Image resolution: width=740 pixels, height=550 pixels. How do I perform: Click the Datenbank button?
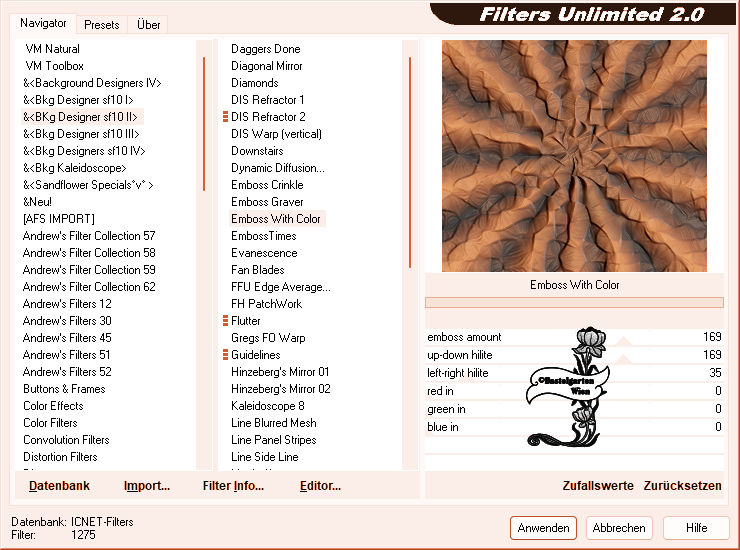(59, 486)
